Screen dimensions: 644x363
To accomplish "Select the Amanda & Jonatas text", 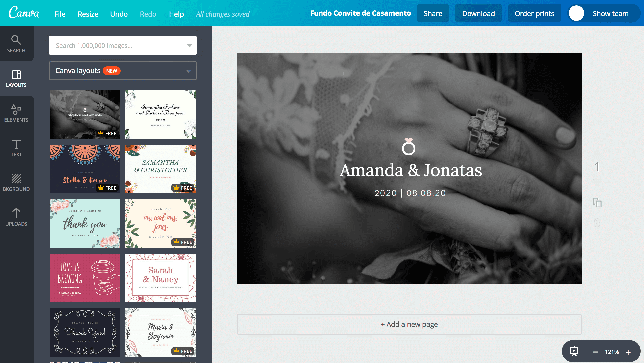I will pyautogui.click(x=411, y=170).
